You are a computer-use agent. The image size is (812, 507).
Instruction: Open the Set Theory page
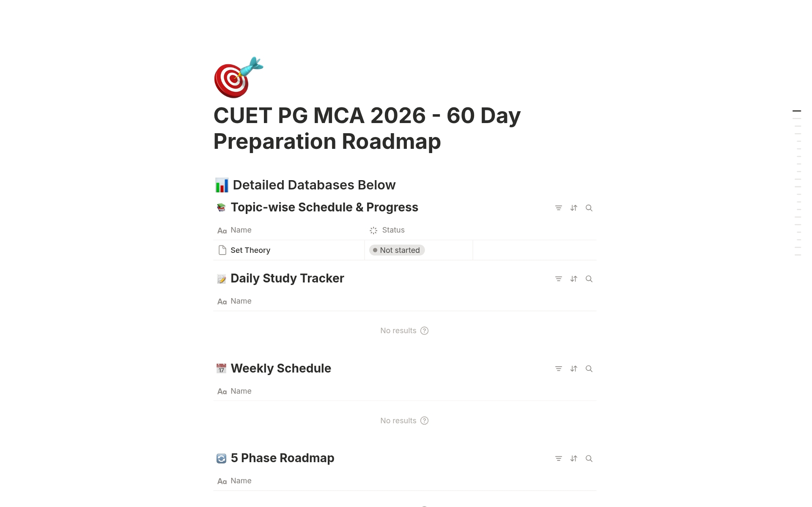click(x=250, y=250)
